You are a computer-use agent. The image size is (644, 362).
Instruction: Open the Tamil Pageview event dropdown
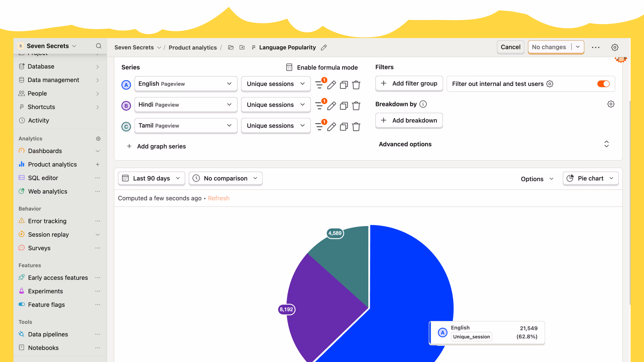[x=186, y=126]
